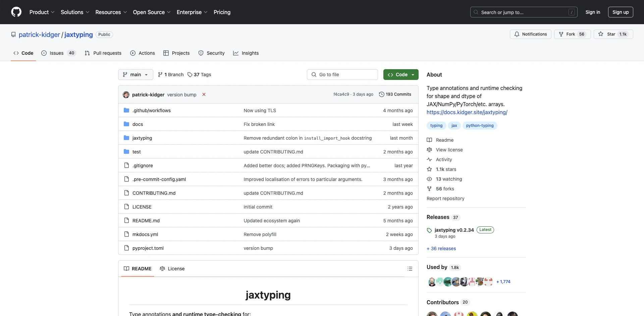
Task: Open the Pull requests tab
Action: 103,53
